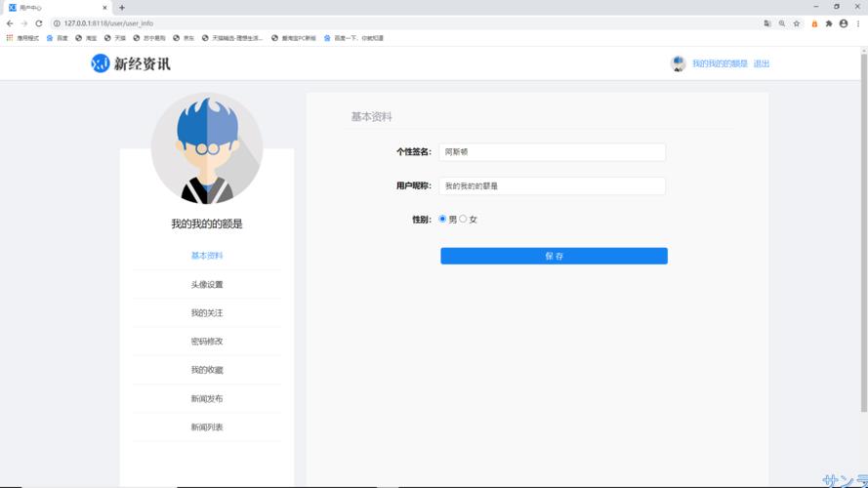
Task: Open 我的关注 in the sidebar menu
Action: coord(206,312)
